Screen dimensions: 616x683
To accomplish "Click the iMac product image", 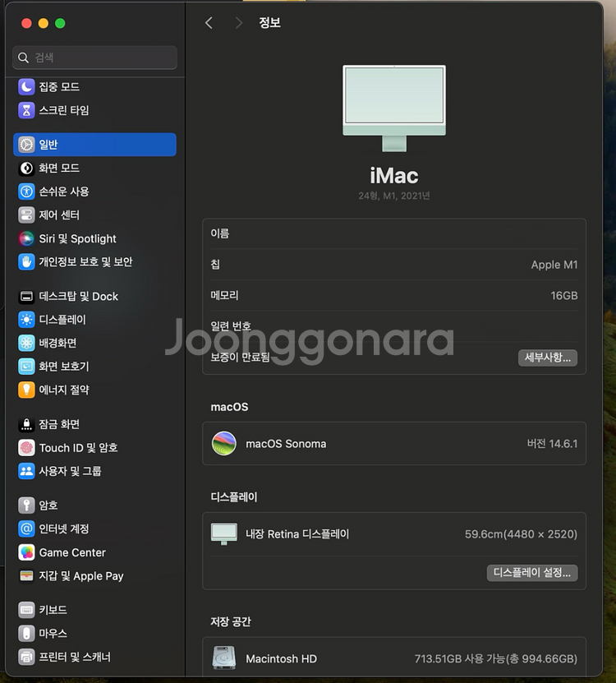I will pyautogui.click(x=394, y=108).
